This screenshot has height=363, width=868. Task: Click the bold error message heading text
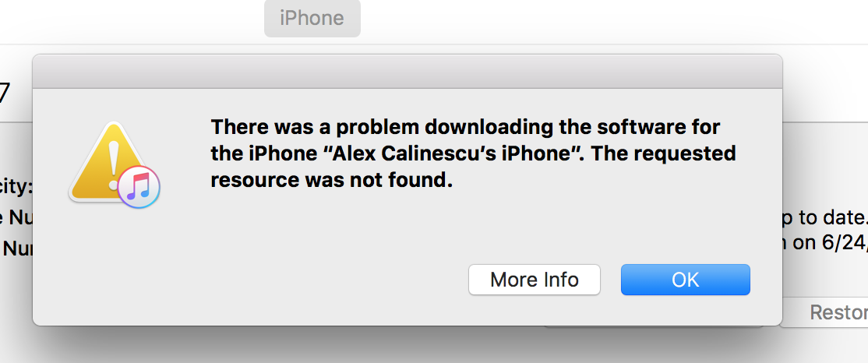pos(473,153)
